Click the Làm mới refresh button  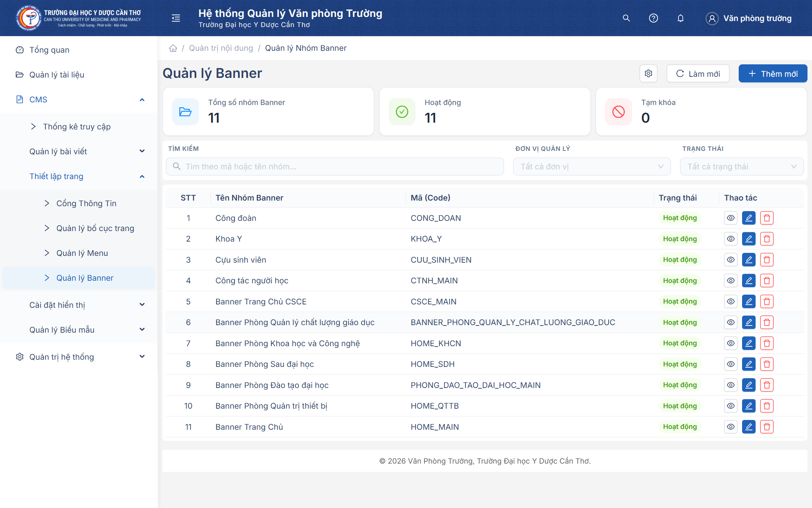pyautogui.click(x=698, y=73)
